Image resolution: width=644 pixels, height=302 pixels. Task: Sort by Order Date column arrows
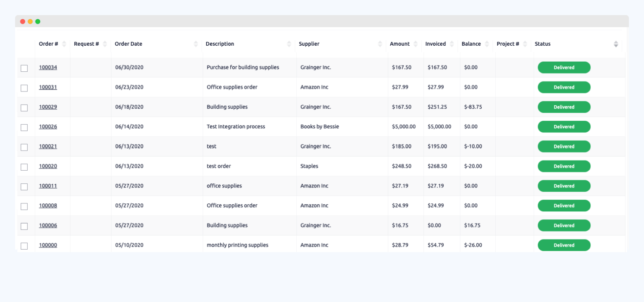click(196, 44)
